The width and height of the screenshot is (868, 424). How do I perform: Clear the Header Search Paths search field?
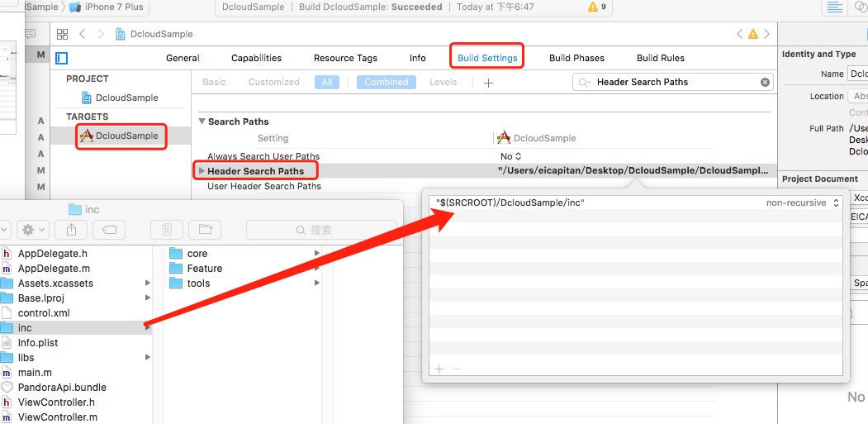click(765, 82)
